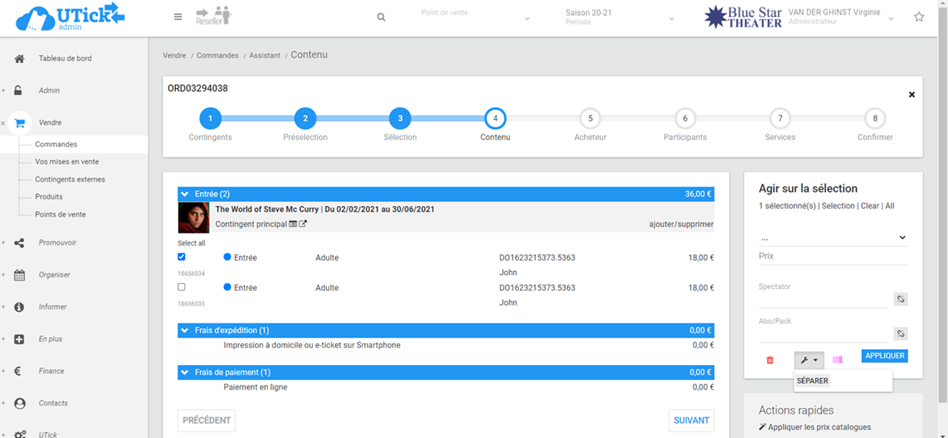Image resolution: width=948 pixels, height=438 pixels.
Task: Click the APPLIQUER button
Action: [x=884, y=356]
